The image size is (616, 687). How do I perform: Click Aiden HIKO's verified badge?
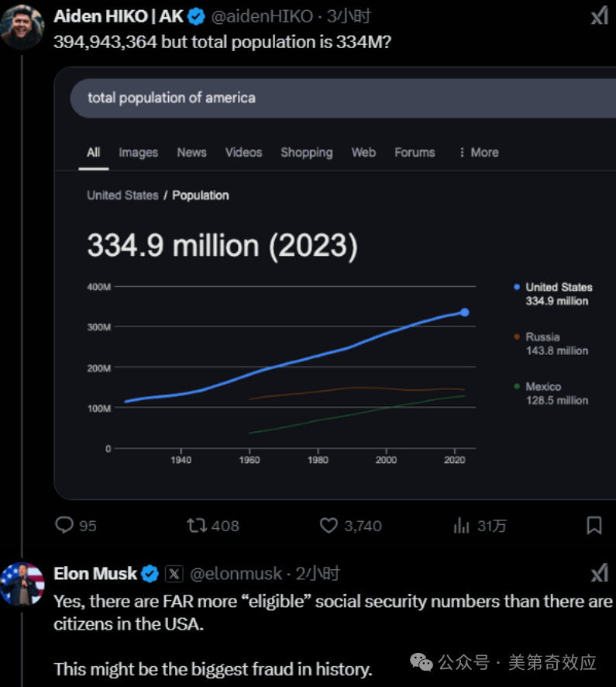(196, 16)
